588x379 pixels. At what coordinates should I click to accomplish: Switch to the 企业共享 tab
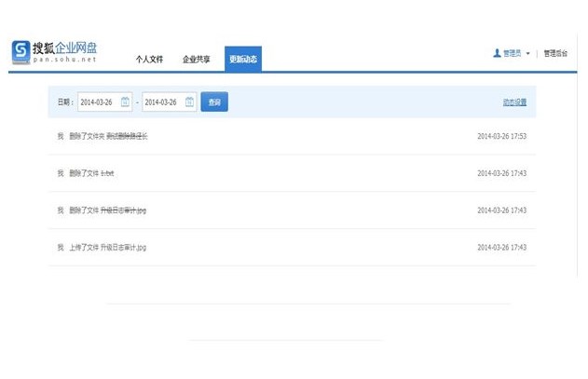[x=196, y=60]
